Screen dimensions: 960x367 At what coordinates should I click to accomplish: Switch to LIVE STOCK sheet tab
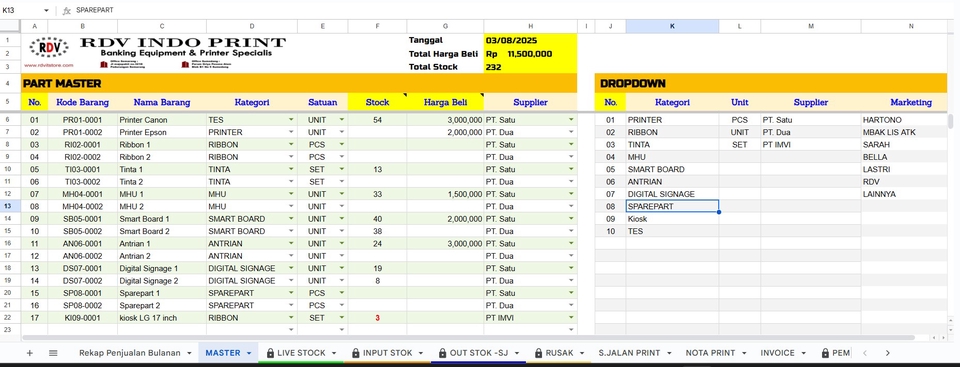pos(301,353)
